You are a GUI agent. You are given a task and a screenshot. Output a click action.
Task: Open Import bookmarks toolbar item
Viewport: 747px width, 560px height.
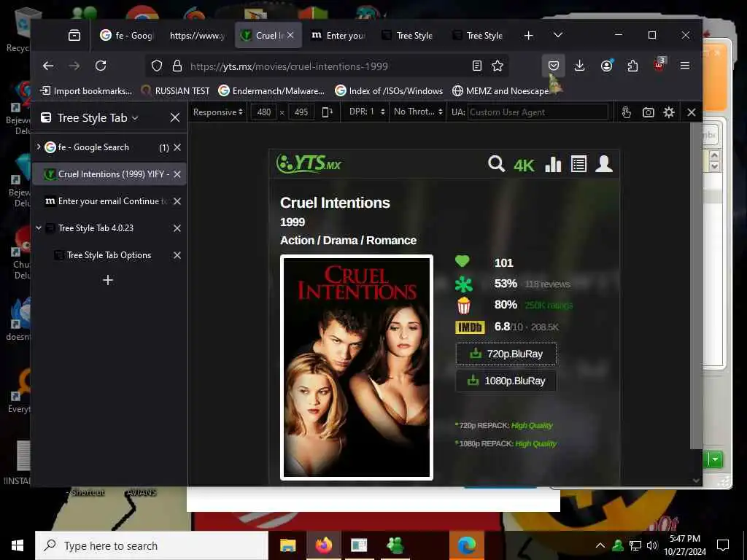pyautogui.click(x=86, y=91)
